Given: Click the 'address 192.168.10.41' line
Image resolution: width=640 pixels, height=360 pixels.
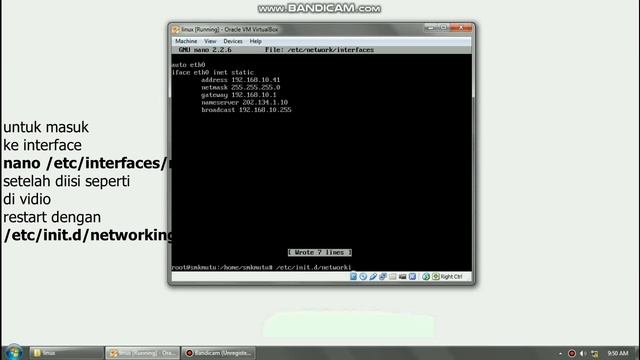Looking at the screenshot, I should pyautogui.click(x=240, y=80).
